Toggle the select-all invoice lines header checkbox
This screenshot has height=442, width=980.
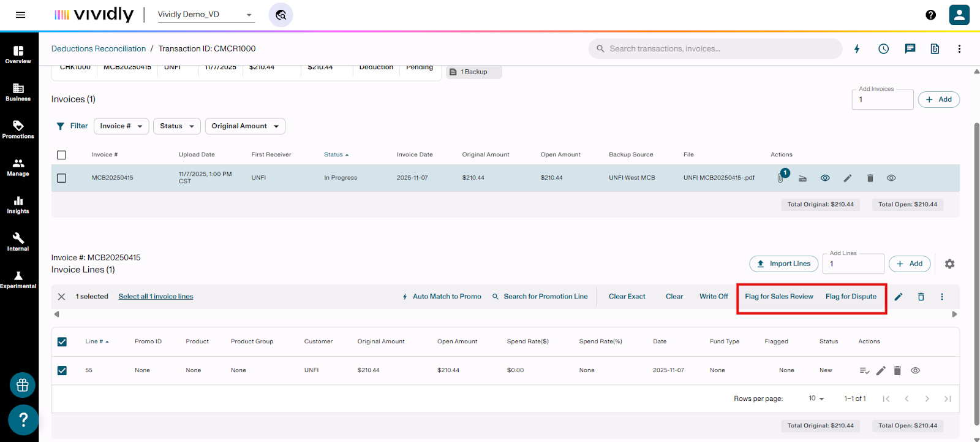point(62,341)
